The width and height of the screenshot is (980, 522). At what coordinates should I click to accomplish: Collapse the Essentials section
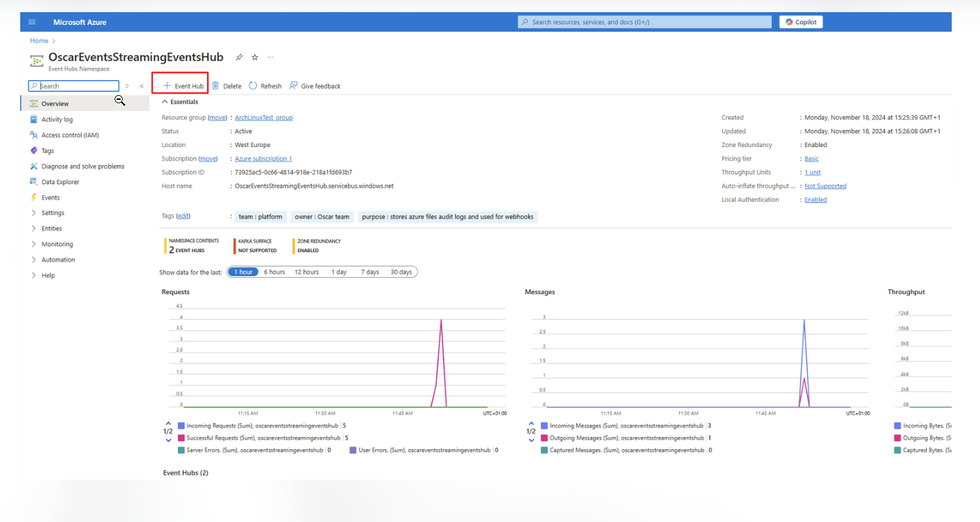point(179,102)
